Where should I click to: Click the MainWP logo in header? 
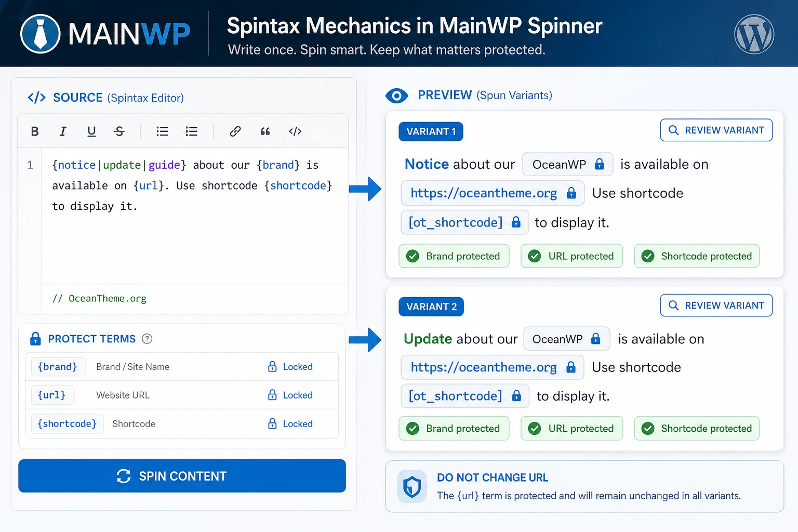click(x=105, y=34)
